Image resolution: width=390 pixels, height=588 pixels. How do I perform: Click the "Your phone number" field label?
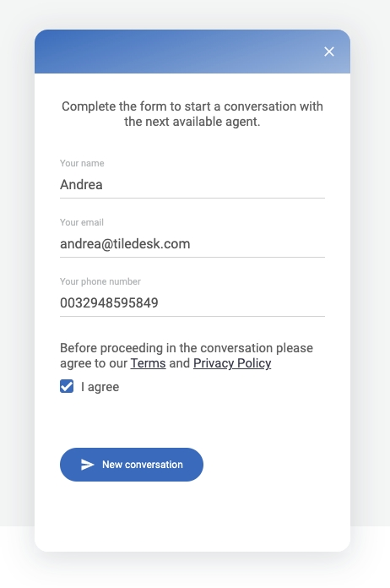click(x=100, y=281)
